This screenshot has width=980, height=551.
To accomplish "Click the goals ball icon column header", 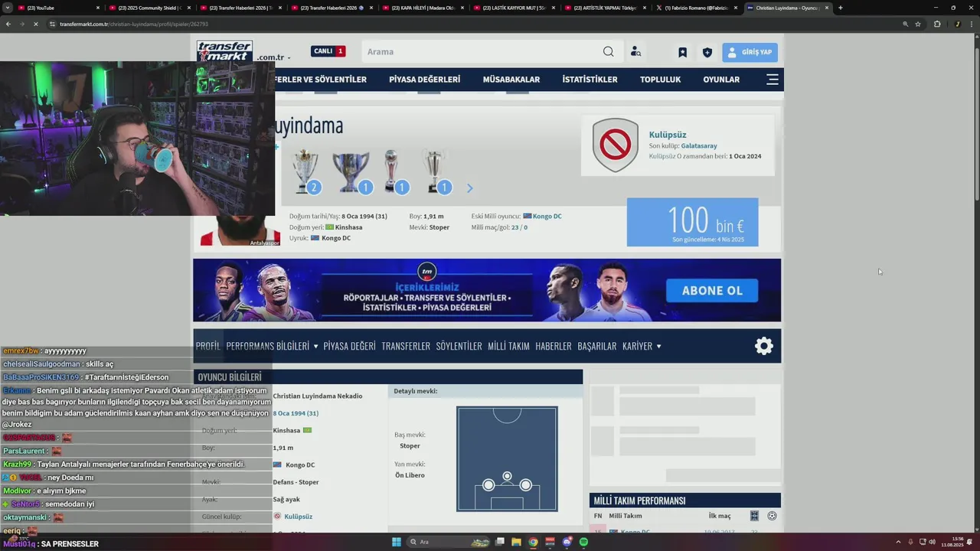I will (772, 516).
